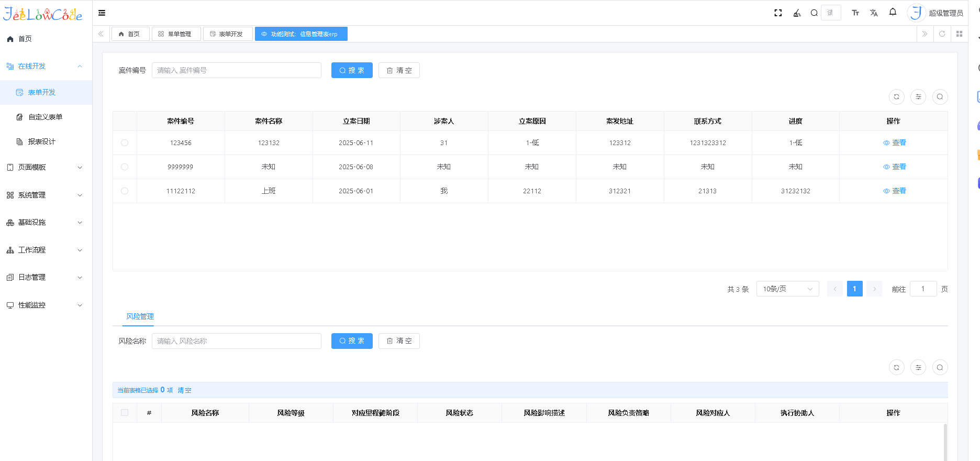Change font size with the Tт icon
The width and height of the screenshot is (980, 461).
[x=855, y=13]
